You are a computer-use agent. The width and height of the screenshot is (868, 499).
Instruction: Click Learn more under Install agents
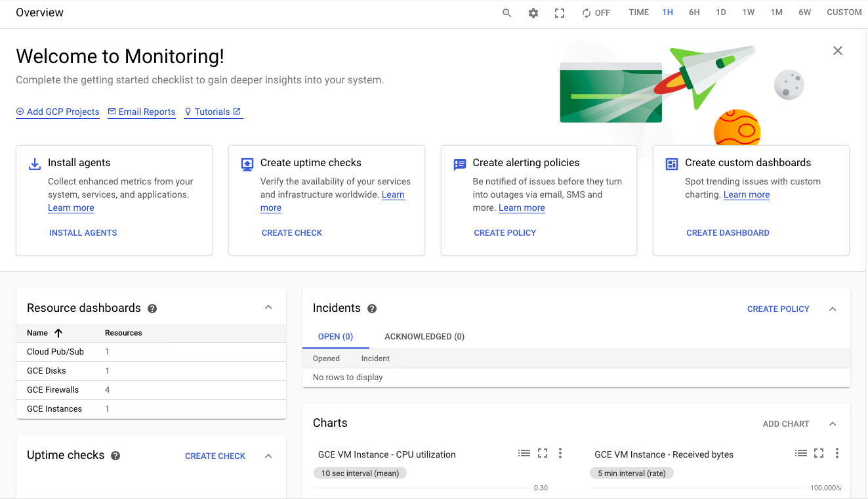click(71, 207)
